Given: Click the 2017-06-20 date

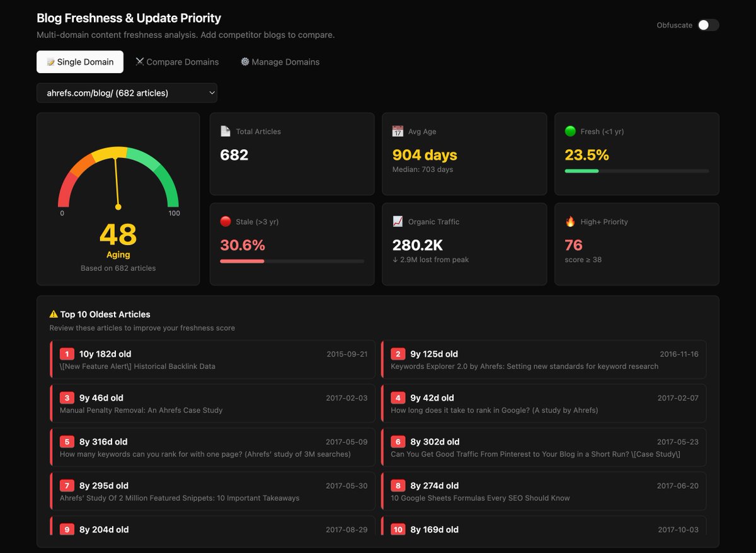Looking at the screenshot, I should click(678, 486).
